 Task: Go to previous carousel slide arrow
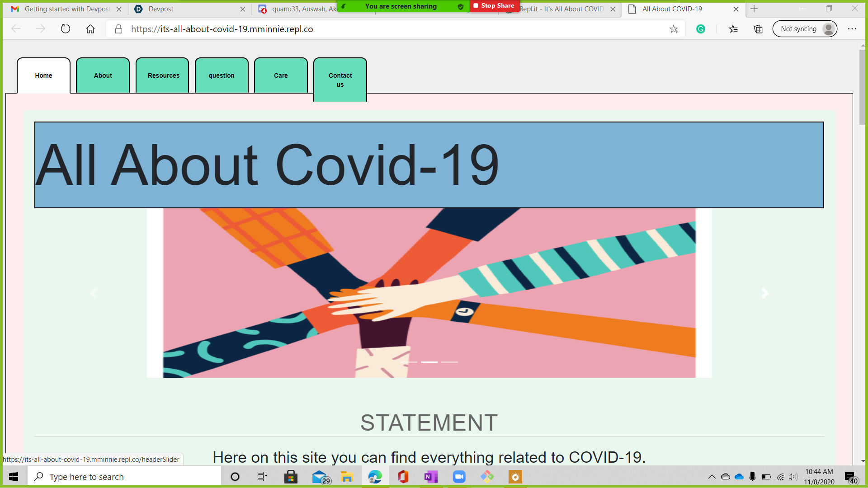click(x=94, y=293)
